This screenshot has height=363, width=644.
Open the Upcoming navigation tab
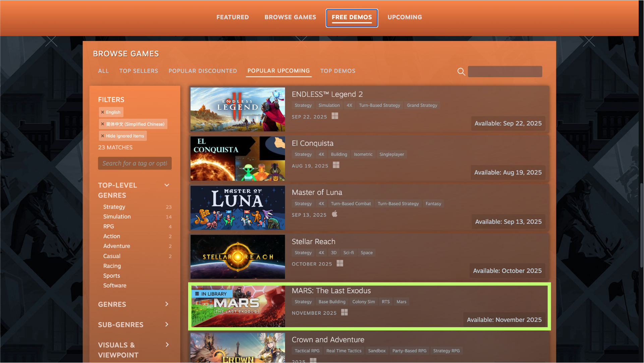pos(405,17)
